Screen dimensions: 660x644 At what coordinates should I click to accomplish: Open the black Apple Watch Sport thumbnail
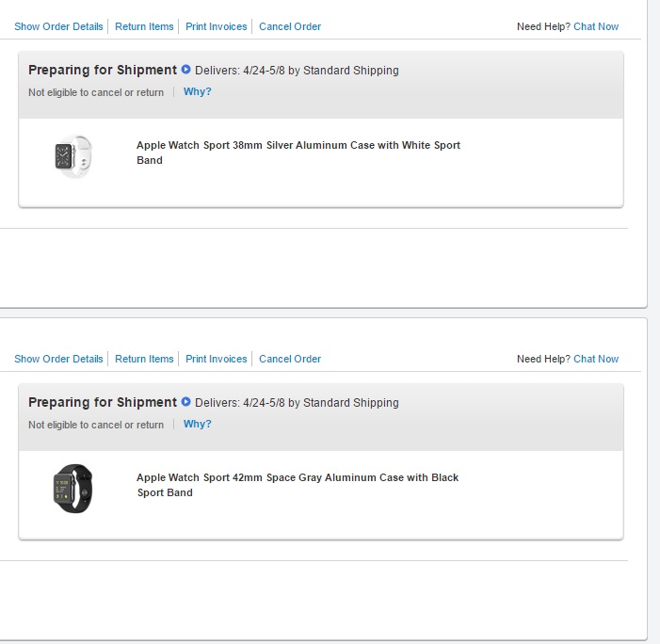pyautogui.click(x=73, y=489)
